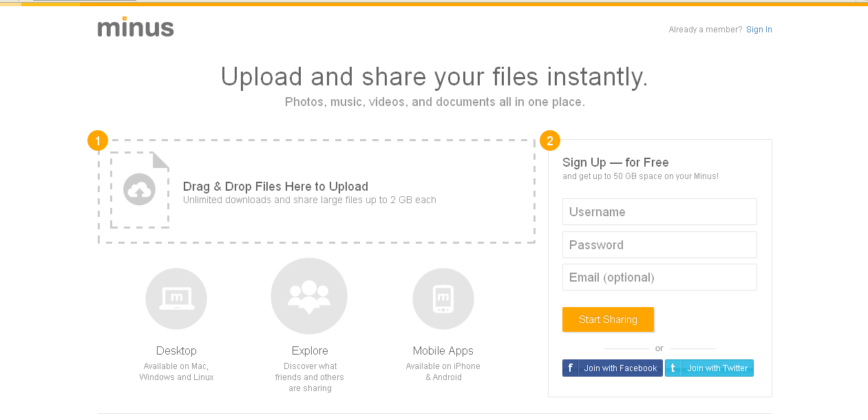
Task: Click the Explore heading text
Action: (310, 350)
